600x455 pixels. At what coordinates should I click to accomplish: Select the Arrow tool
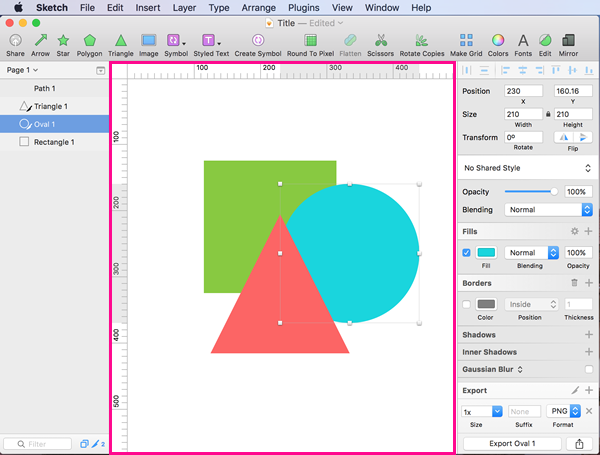coord(41,41)
